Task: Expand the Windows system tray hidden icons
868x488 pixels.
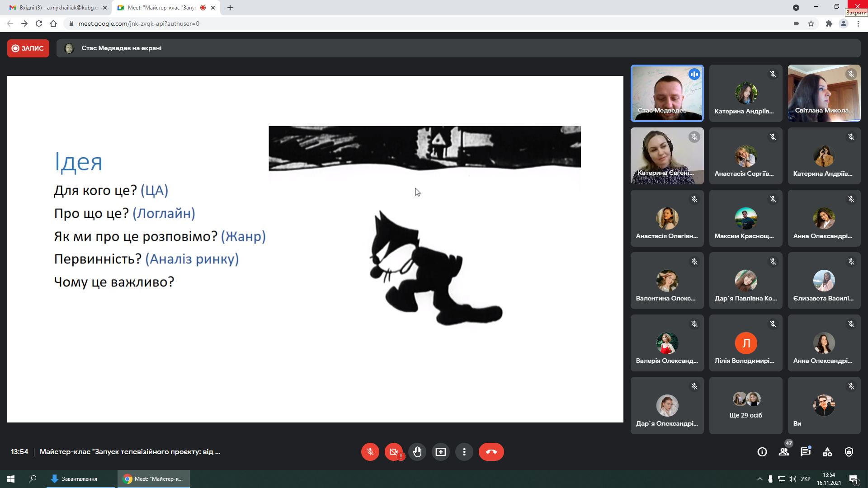Action: click(x=759, y=479)
